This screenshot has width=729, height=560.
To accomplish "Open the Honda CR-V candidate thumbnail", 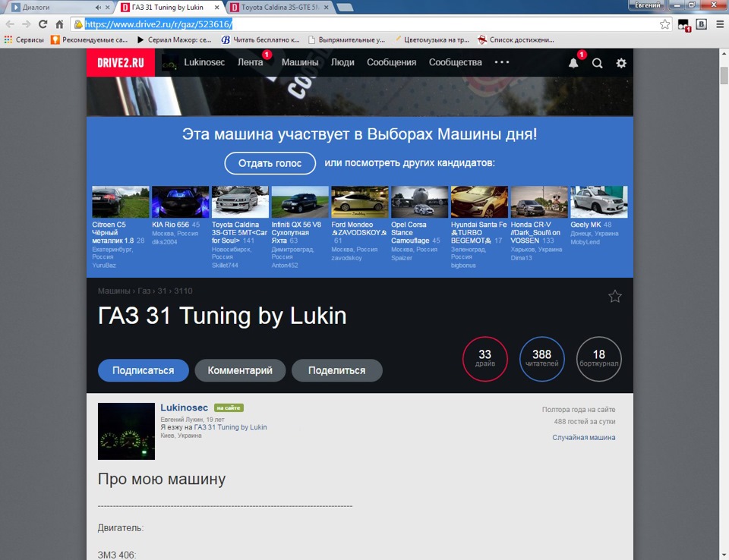I will click(539, 202).
